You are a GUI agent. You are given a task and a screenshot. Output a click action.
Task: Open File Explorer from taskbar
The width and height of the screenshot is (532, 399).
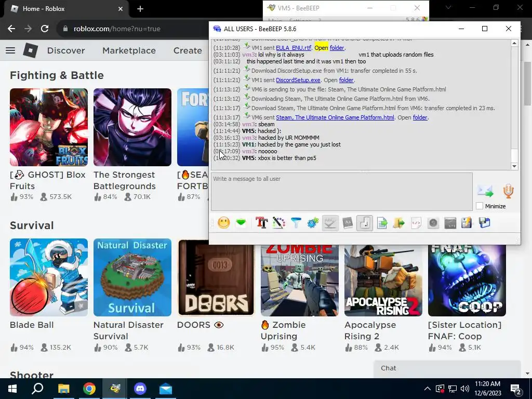pyautogui.click(x=63, y=389)
